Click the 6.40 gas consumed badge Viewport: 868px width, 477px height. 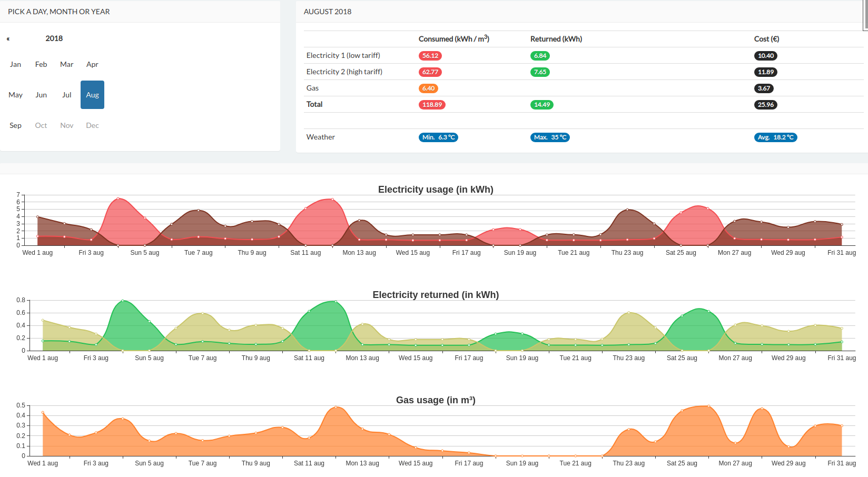[428, 88]
